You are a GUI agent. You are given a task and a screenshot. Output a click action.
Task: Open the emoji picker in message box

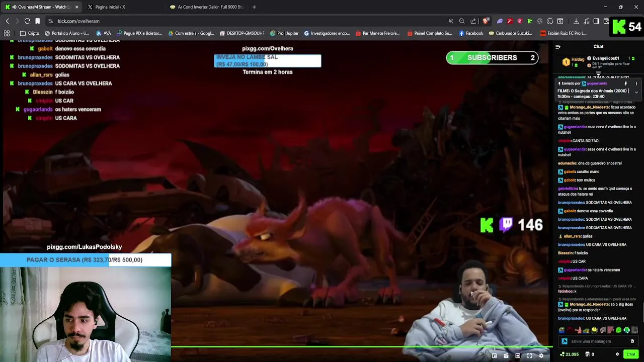coord(632,341)
